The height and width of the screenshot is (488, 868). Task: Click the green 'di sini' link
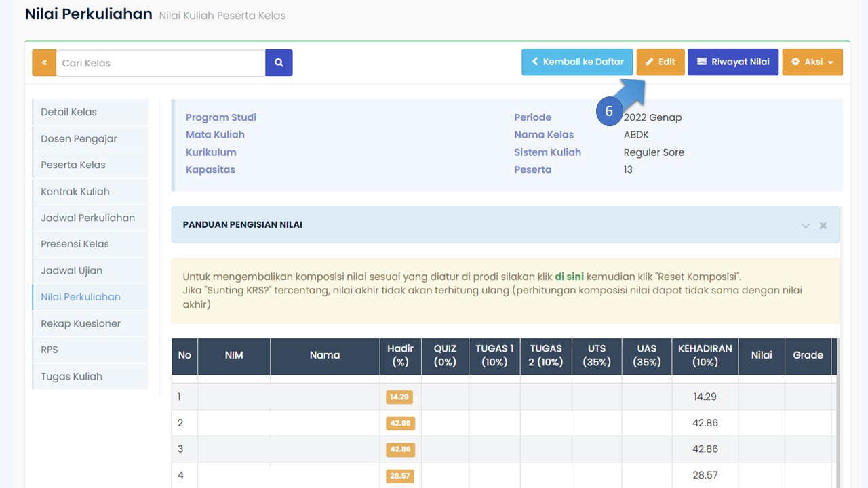click(569, 277)
